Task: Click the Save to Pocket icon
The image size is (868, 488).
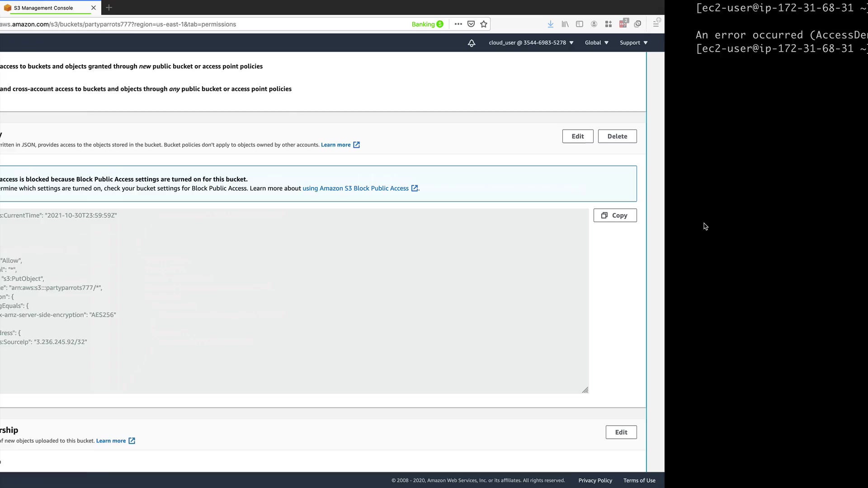Action: (471, 24)
